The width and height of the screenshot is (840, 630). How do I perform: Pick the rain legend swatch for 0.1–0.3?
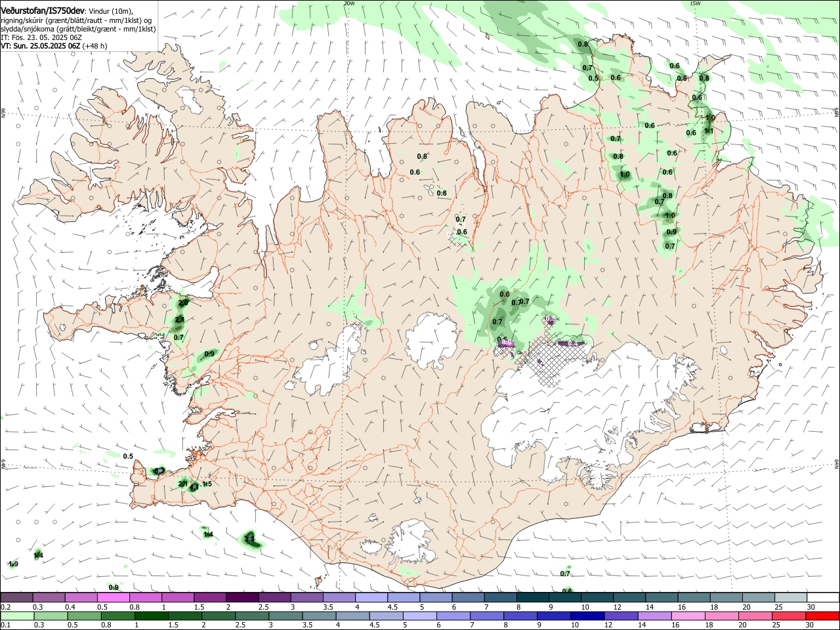tap(16, 616)
